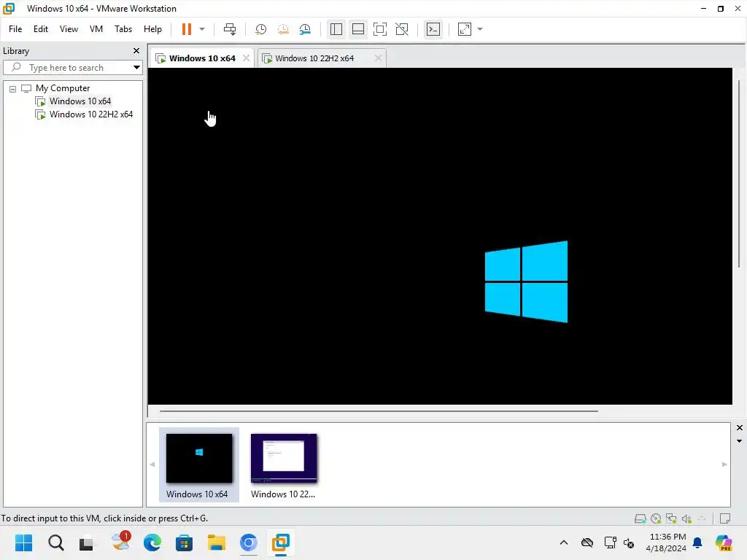Image resolution: width=747 pixels, height=560 pixels.
Task: Click the hard disk device status icon
Action: click(x=640, y=518)
